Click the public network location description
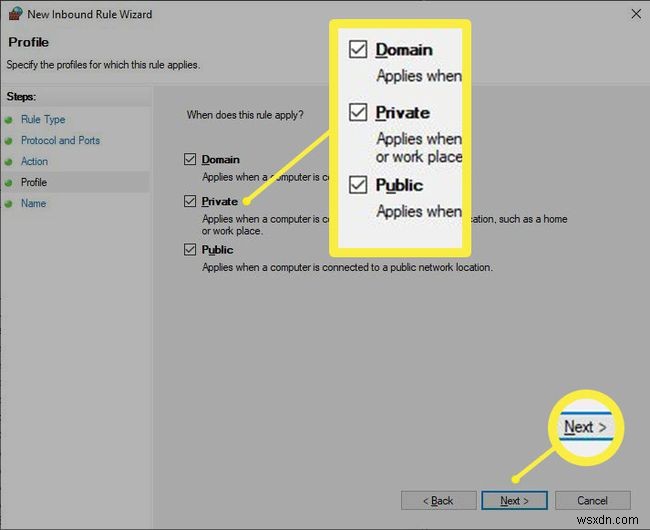Viewport: 650px width, 530px height. point(347,267)
